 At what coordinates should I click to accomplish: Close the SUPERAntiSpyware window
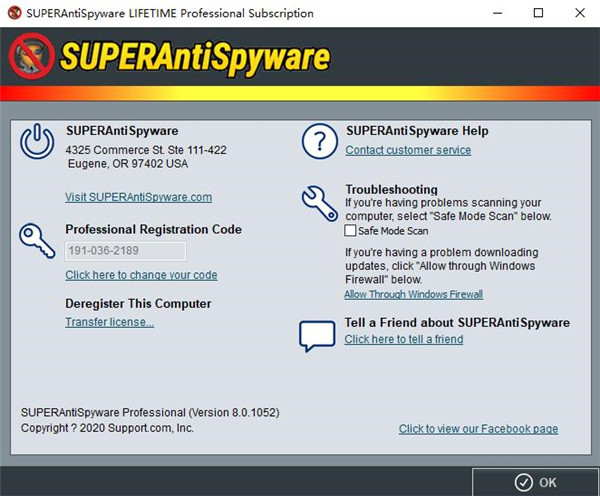point(580,13)
